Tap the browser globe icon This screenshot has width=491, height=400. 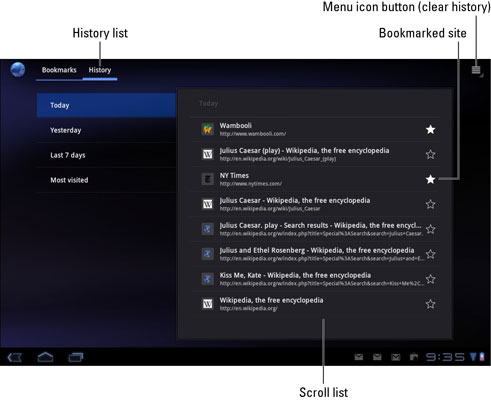point(18,70)
